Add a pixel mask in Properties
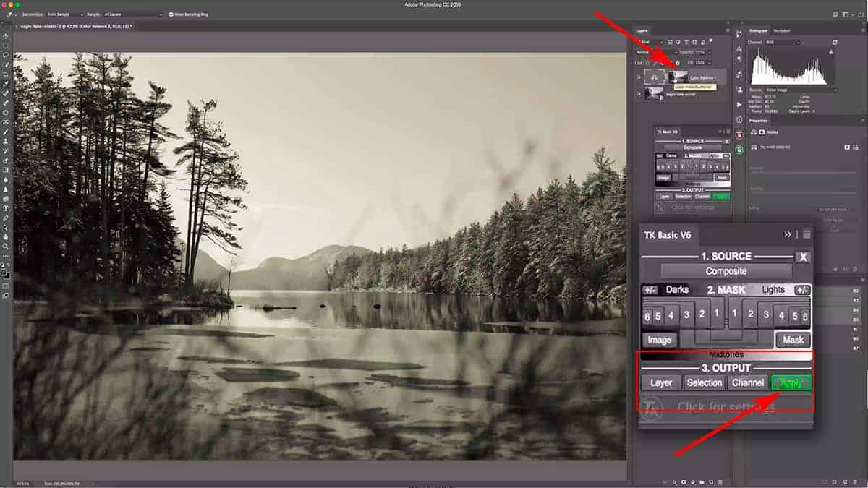Viewport: 868px width, 488px height. tap(847, 147)
